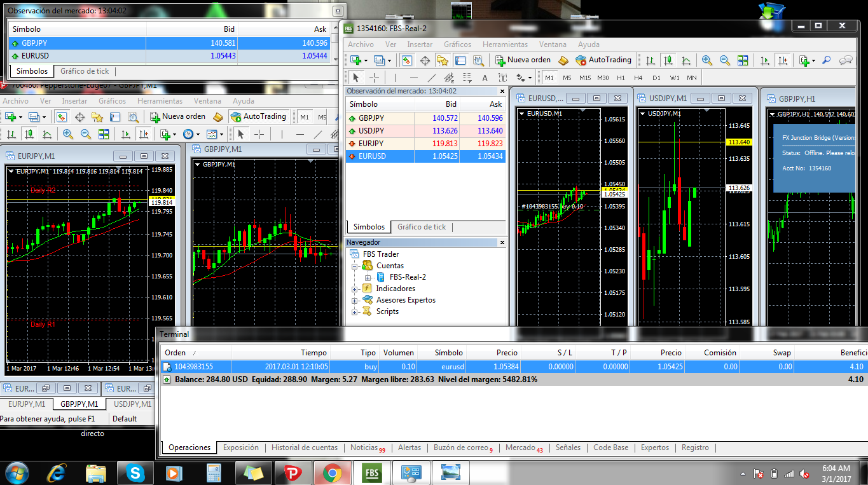Select Cursor arrow tool in FBS toolbar

356,78
